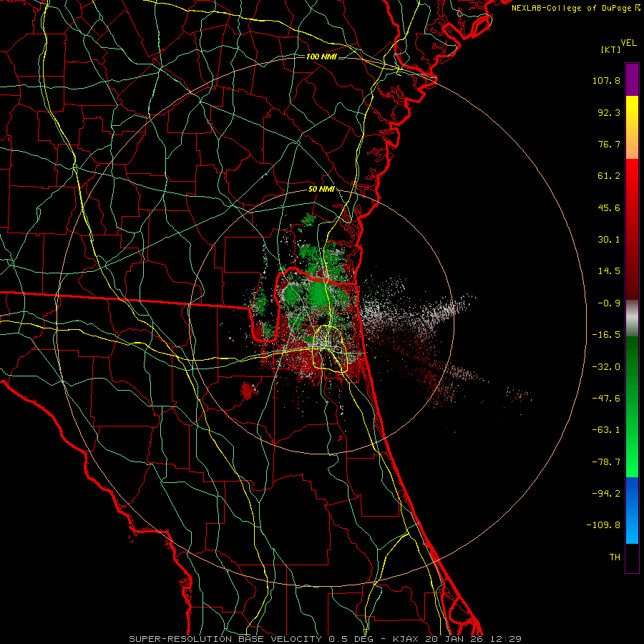Pick the yellow segment of the color bar
Viewport: 644px width, 644px height.
(x=632, y=127)
